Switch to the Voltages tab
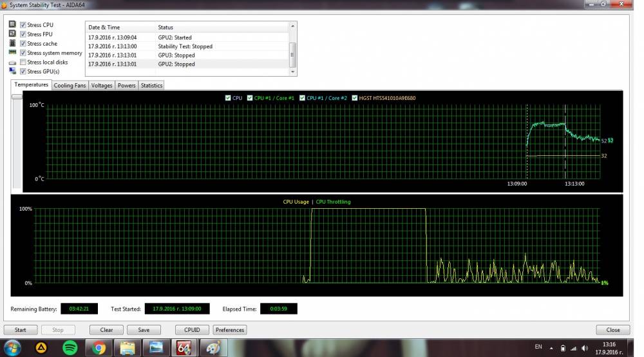Viewport: 644px width, 357px height. (x=102, y=86)
